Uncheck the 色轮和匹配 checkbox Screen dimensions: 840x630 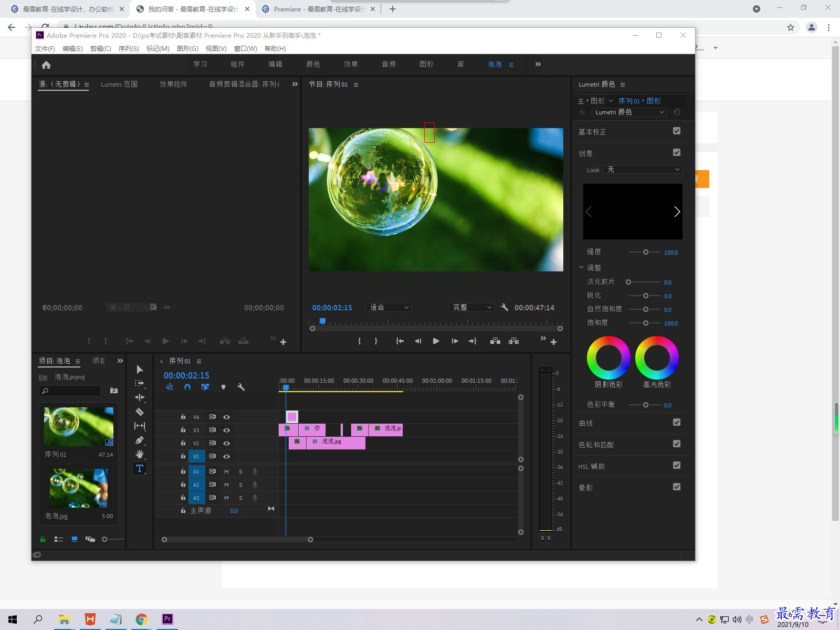(677, 444)
